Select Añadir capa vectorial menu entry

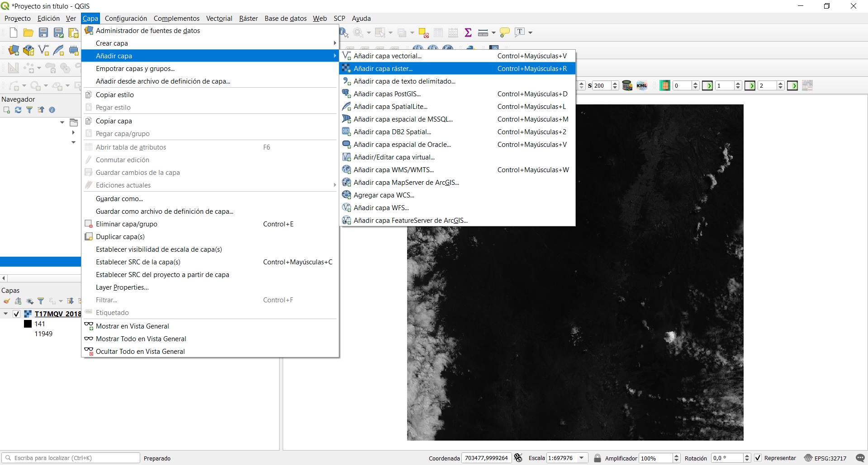click(387, 56)
